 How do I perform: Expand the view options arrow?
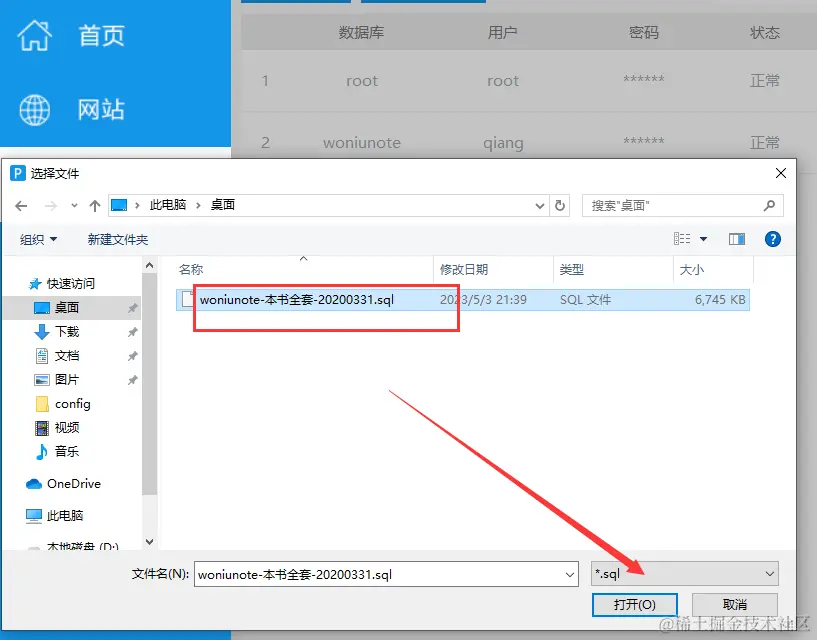703,239
